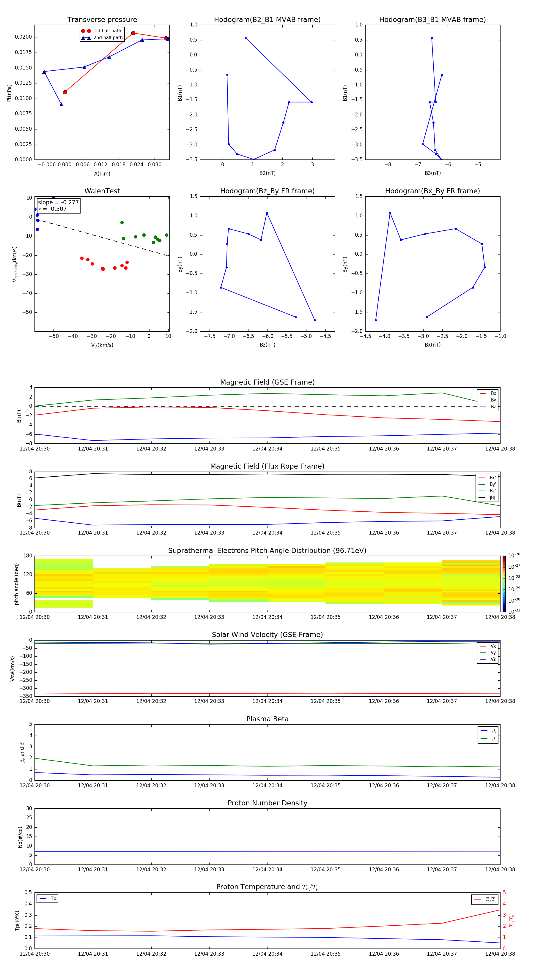Click the pitch angle color scale bar
The height and width of the screenshot is (980, 535).
(504, 584)
